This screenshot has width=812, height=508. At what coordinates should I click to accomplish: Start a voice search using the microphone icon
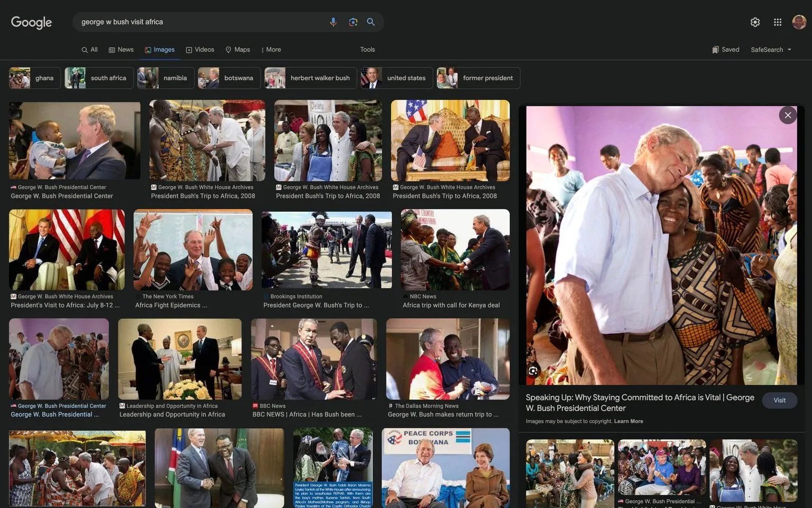333,22
